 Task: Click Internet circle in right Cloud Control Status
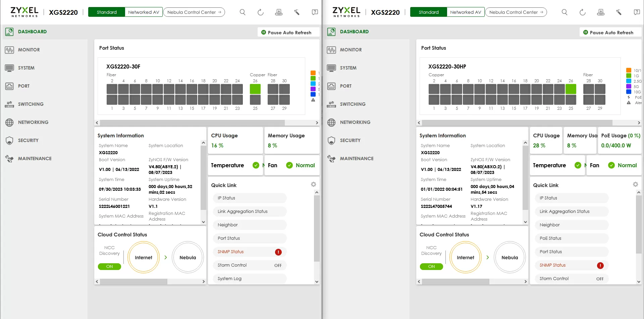(466, 258)
